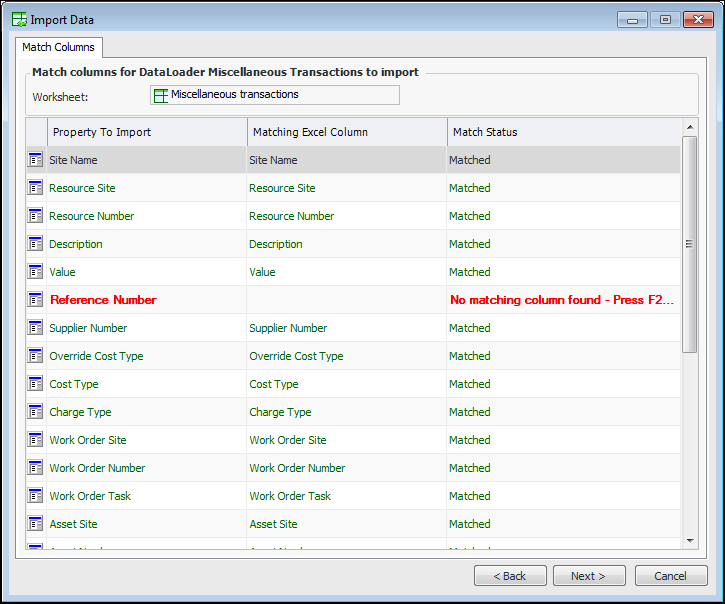Screen dimensions: 725x604
Task: Click the Match Status column header
Action: (563, 132)
